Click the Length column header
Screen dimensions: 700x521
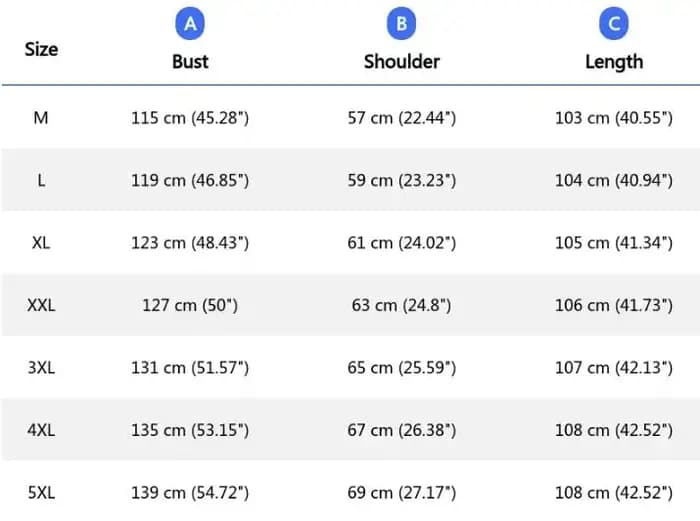[x=614, y=63]
